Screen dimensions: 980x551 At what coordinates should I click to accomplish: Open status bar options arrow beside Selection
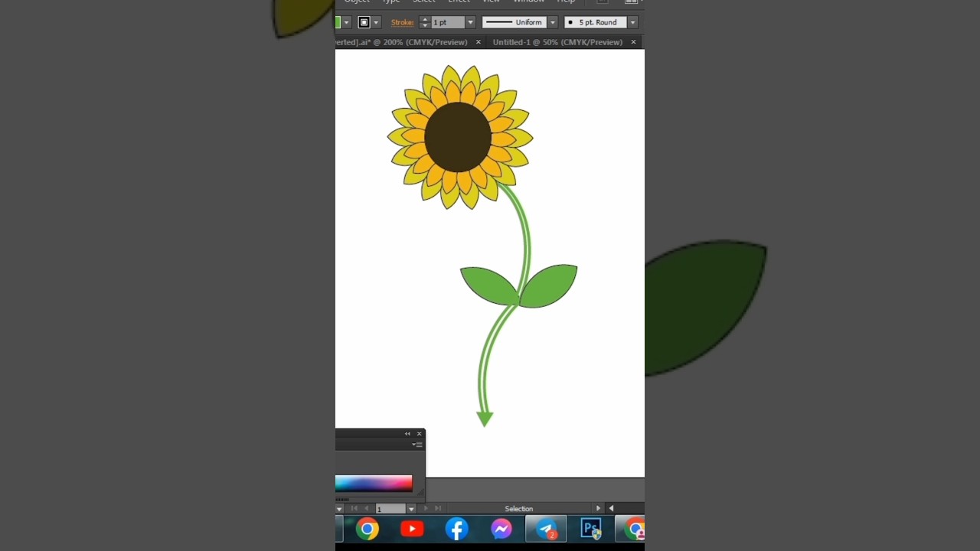[x=598, y=508]
